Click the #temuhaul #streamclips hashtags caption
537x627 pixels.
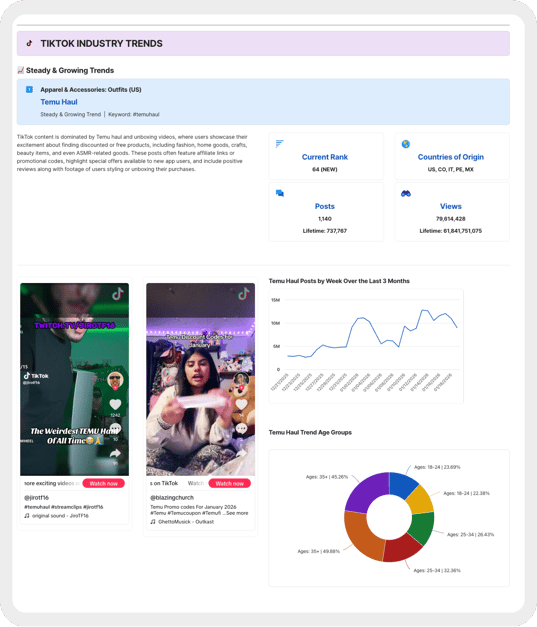[x=64, y=507]
